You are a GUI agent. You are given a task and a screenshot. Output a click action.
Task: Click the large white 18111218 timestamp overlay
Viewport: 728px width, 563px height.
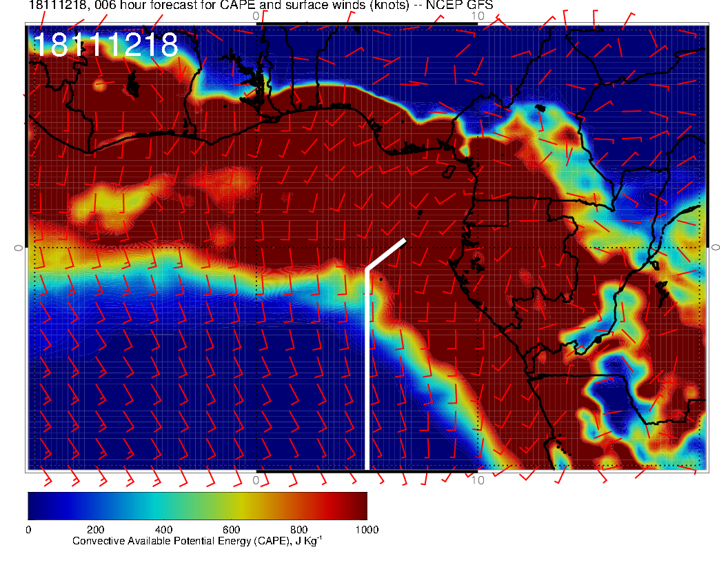[x=105, y=45]
